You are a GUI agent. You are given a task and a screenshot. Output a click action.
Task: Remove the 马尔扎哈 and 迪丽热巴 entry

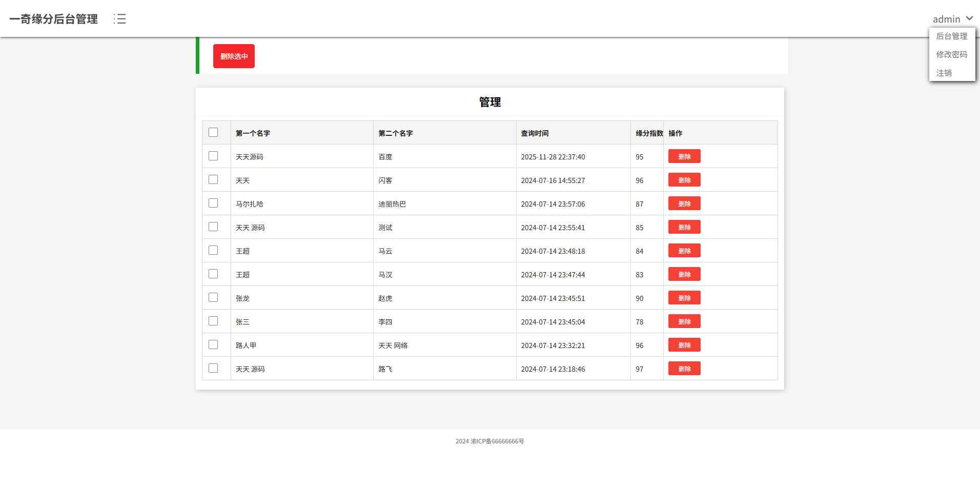(x=684, y=203)
